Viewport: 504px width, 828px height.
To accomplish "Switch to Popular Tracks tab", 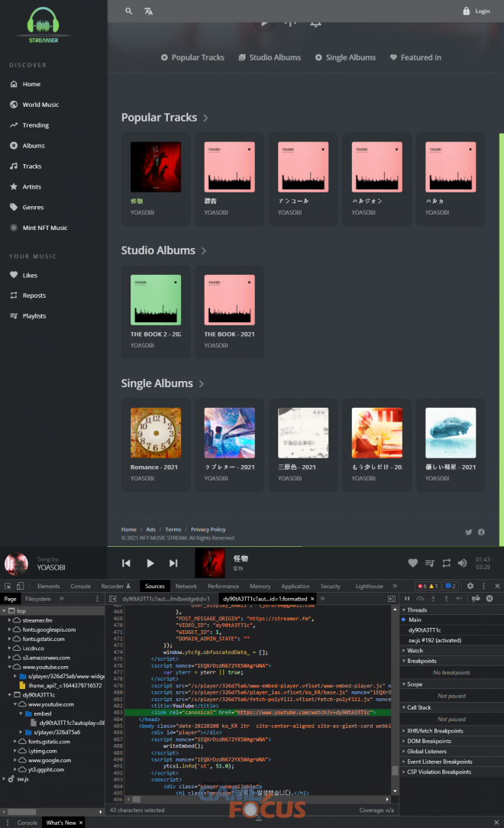I will tap(192, 57).
